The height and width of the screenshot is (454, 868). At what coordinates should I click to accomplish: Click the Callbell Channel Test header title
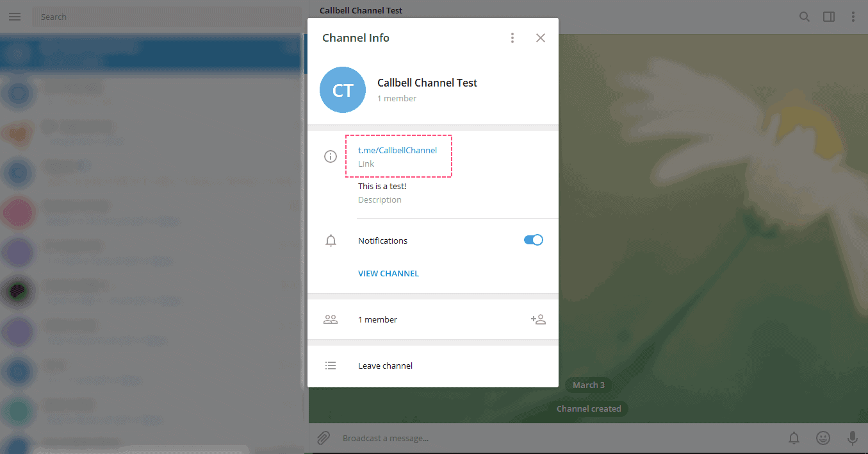(361, 10)
